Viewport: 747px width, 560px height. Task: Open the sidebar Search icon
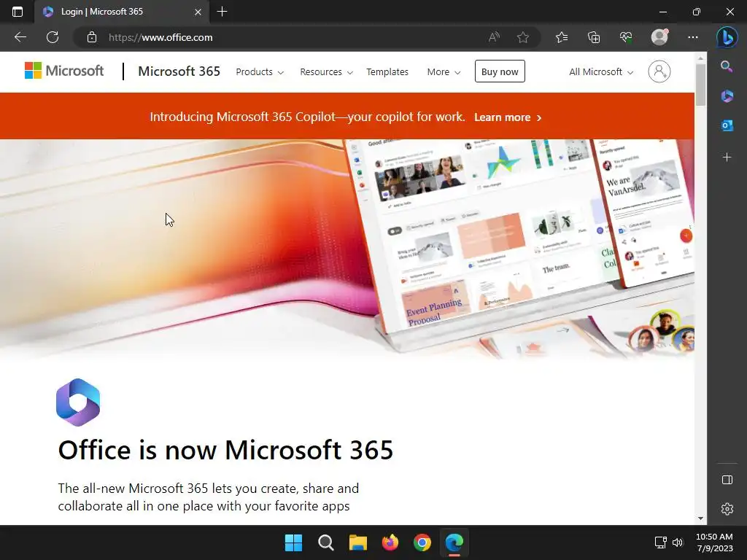[x=727, y=66]
